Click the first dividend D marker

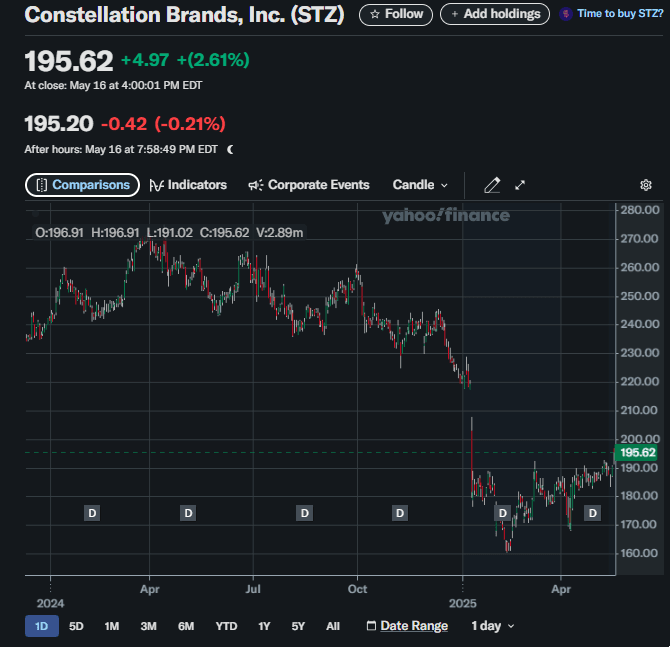[x=92, y=513]
